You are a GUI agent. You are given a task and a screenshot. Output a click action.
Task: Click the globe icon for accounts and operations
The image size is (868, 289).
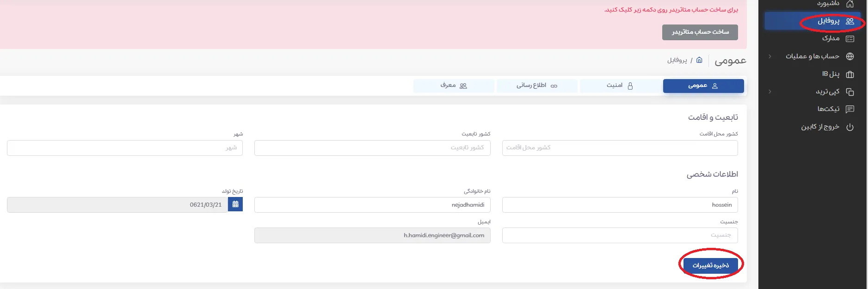[x=850, y=56]
